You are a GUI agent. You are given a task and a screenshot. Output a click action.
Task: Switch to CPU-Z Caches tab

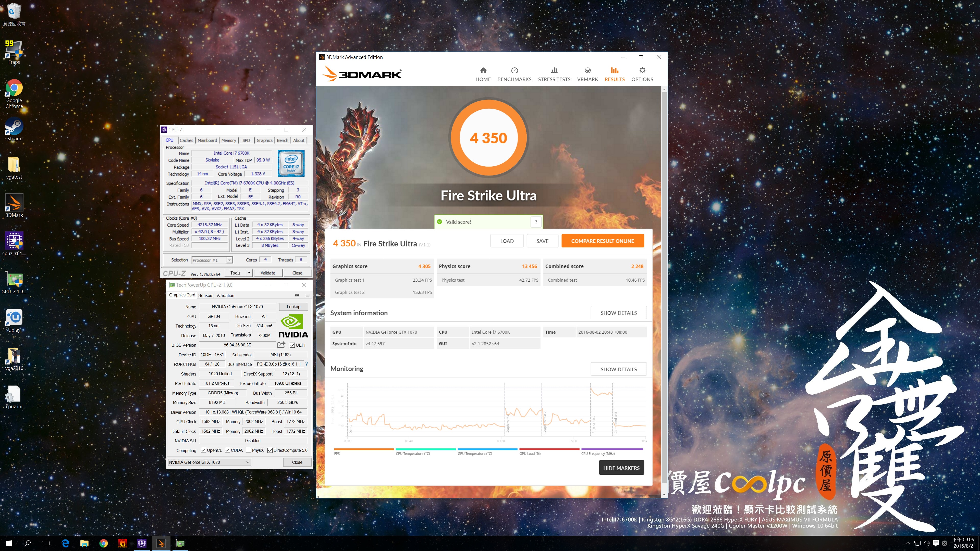coord(186,140)
